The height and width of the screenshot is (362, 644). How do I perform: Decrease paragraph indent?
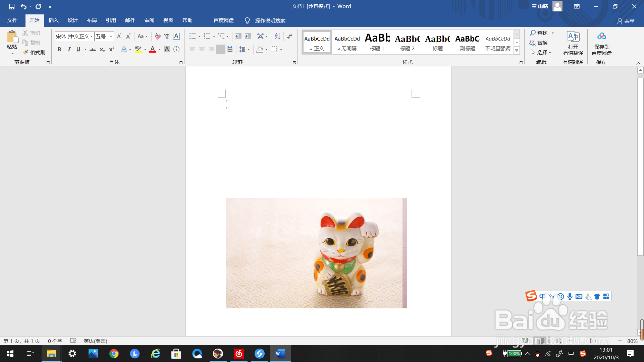pyautogui.click(x=238, y=36)
